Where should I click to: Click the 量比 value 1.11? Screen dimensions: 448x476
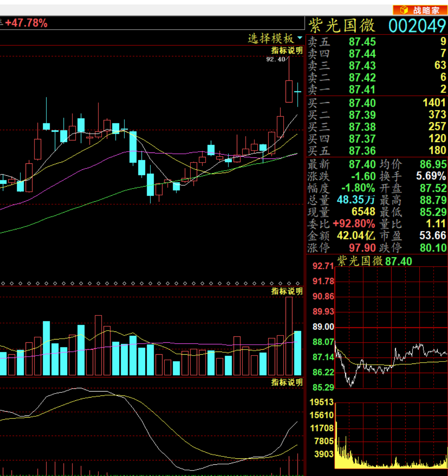(x=436, y=224)
